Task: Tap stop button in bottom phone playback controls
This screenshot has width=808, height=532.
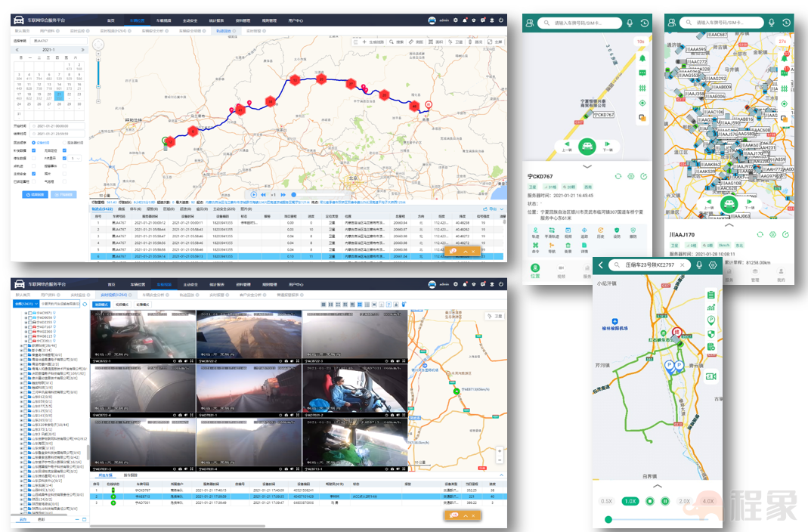Action: (x=650, y=500)
